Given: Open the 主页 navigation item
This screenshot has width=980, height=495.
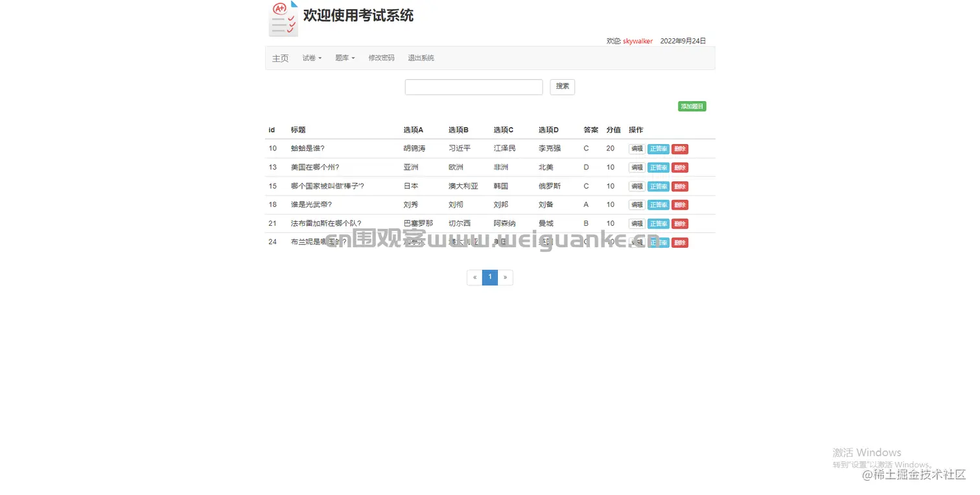Looking at the screenshot, I should (280, 58).
